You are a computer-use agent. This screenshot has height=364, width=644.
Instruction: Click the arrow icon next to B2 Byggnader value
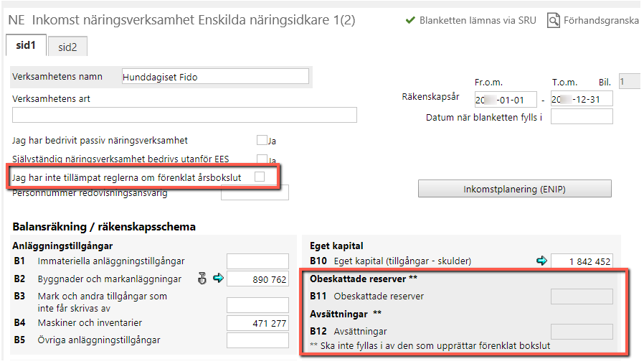pos(218,279)
